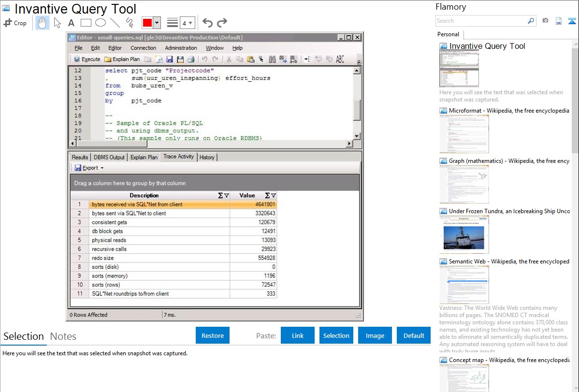This screenshot has width=579, height=392.
Task: Select the Crop tool
Action: tap(15, 23)
